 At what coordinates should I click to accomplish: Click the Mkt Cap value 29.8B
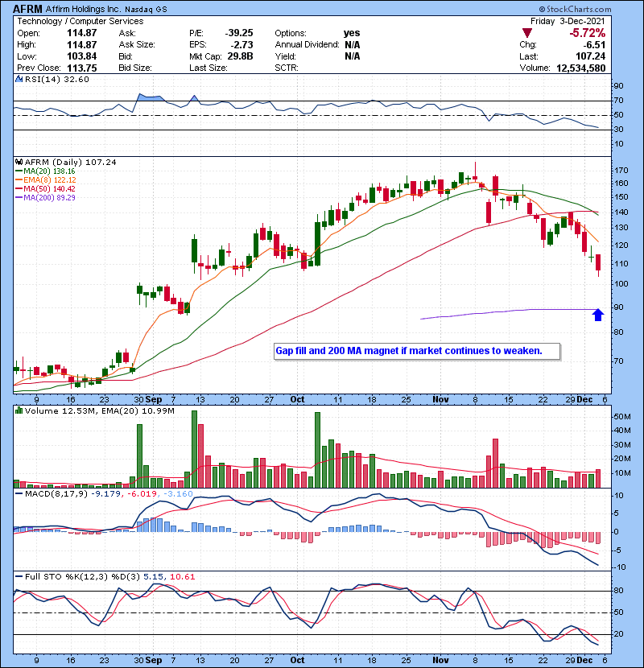point(241,56)
